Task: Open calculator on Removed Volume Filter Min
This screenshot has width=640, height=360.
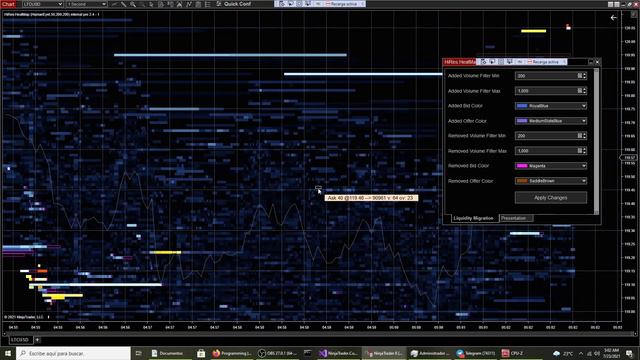Action: pos(580,136)
